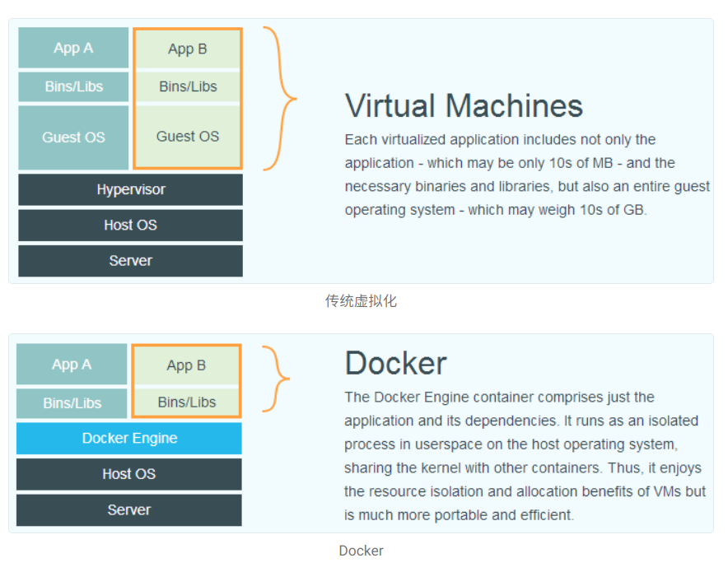728x572 pixels.
Task: Select the green Guest OS box under App B
Action: pos(188,137)
